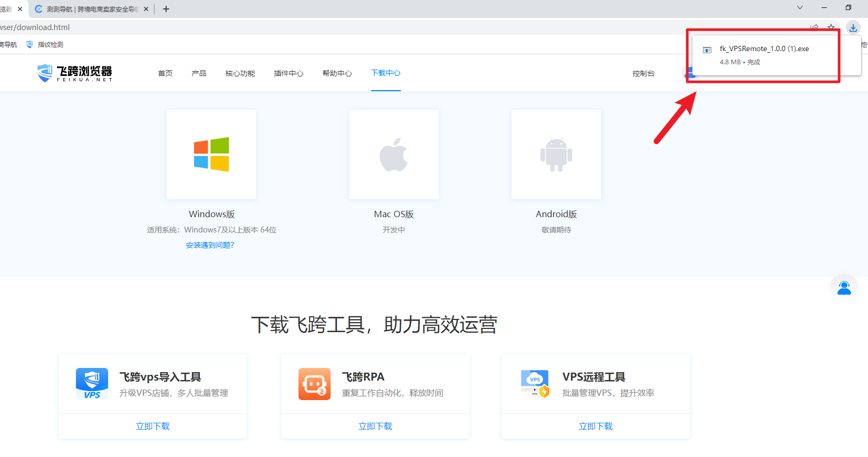This screenshot has height=457, width=868.
Task: Click 立即下载 under VPS远程工具
Action: point(595,426)
